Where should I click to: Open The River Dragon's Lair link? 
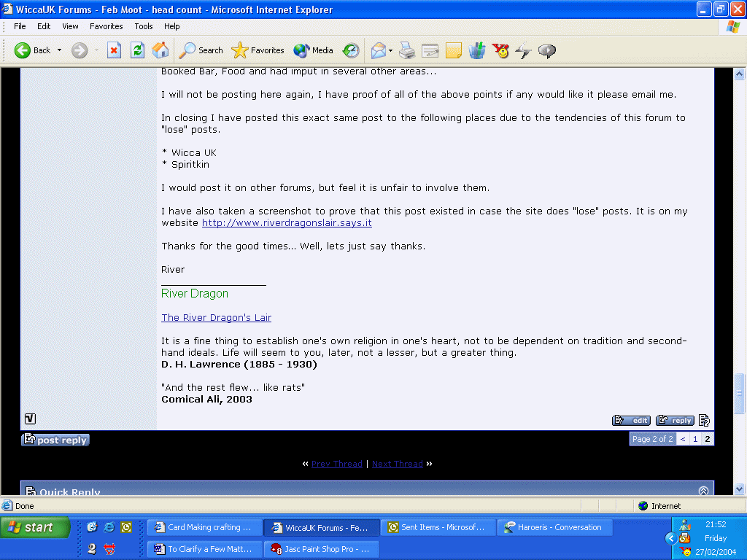(216, 317)
